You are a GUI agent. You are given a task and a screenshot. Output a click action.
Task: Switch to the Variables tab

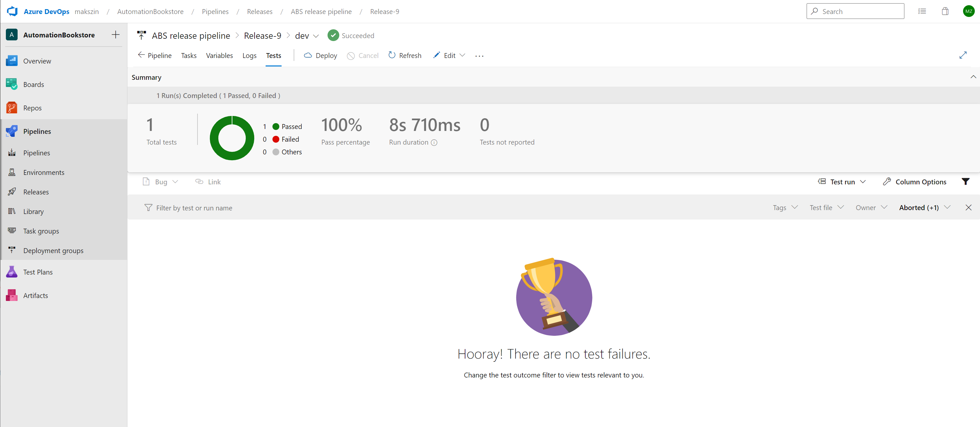[219, 55]
